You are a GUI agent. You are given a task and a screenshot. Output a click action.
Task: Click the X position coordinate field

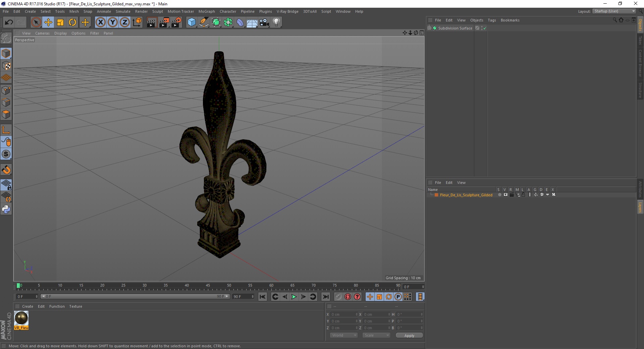(x=344, y=314)
